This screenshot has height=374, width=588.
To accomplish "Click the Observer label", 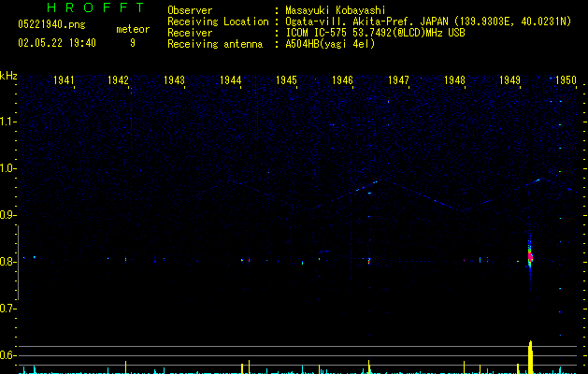I will point(190,10).
